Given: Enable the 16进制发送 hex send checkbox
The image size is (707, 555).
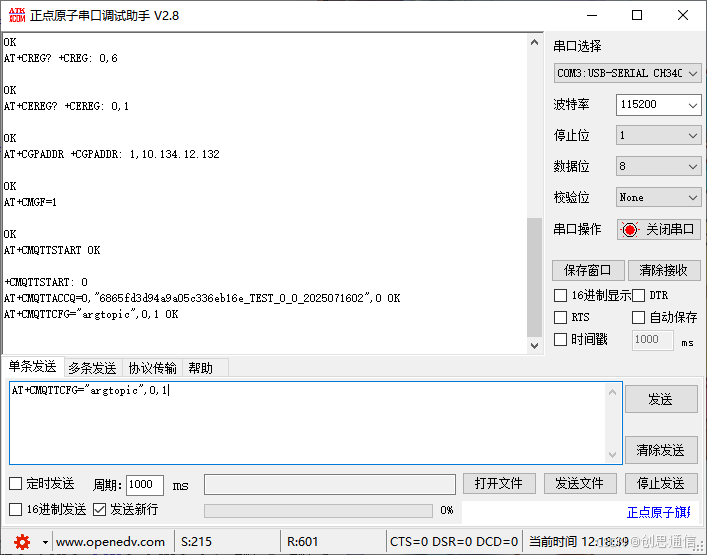Looking at the screenshot, I should pyautogui.click(x=16, y=509).
